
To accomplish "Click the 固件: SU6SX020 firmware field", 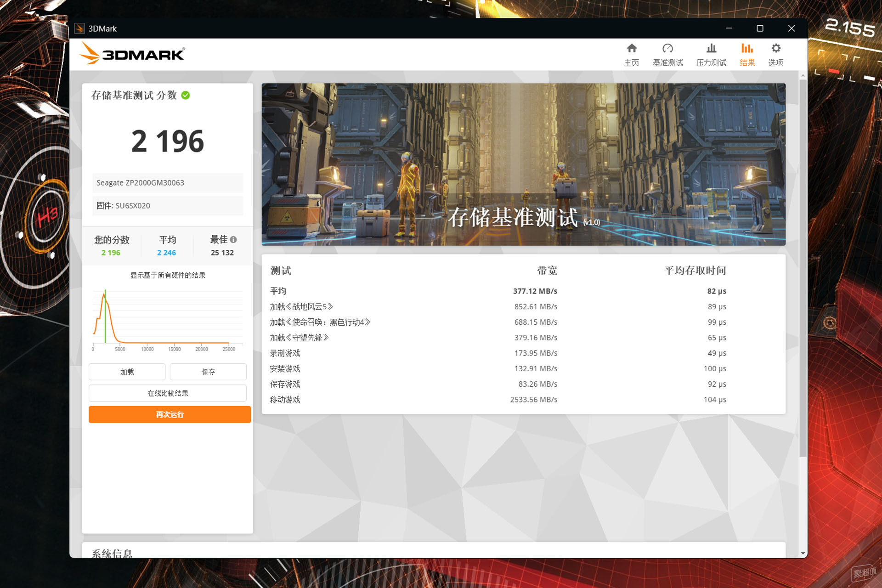I will click(x=168, y=206).
